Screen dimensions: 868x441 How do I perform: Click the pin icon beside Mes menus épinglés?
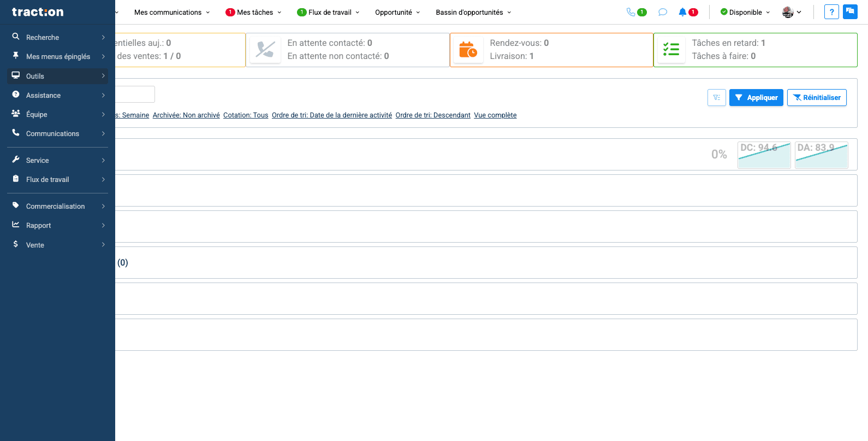16,56
